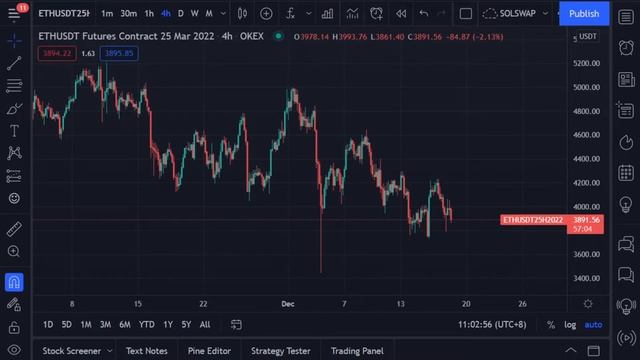Select the D daily timeframe
The width and height of the screenshot is (640, 360).
point(180,14)
